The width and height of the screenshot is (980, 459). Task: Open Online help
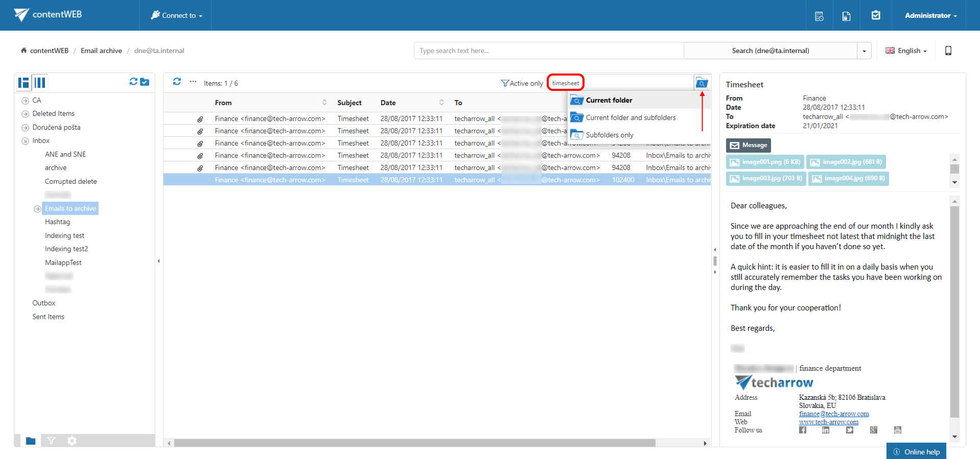(x=916, y=452)
